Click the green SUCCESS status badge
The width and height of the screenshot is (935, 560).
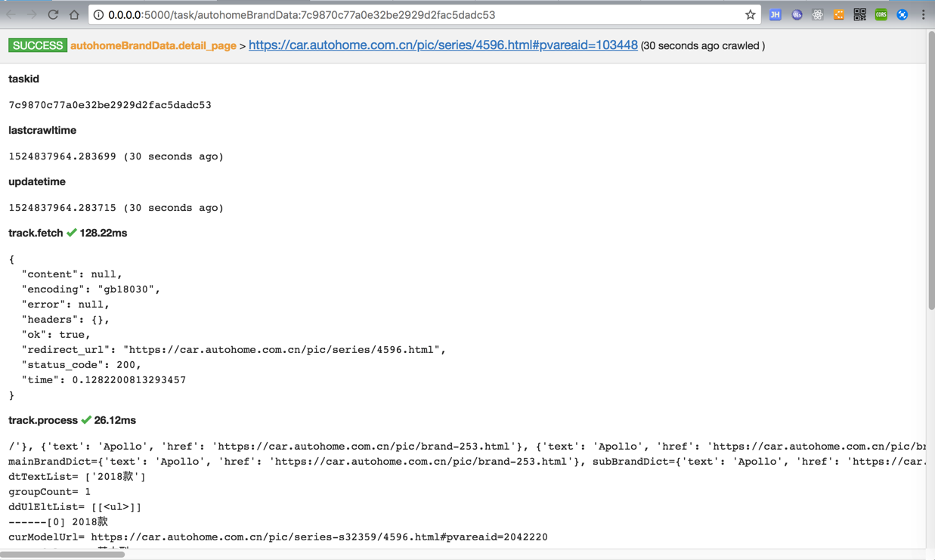(38, 45)
